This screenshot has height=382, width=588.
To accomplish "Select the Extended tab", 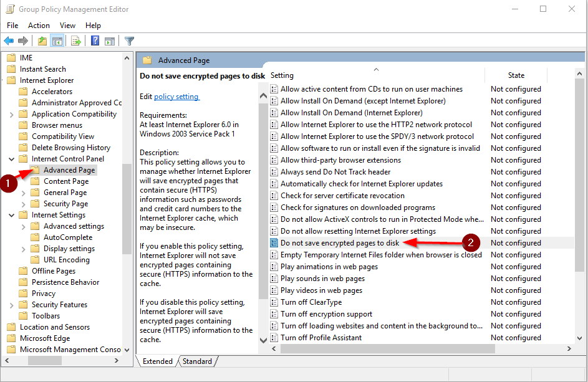I will point(157,361).
